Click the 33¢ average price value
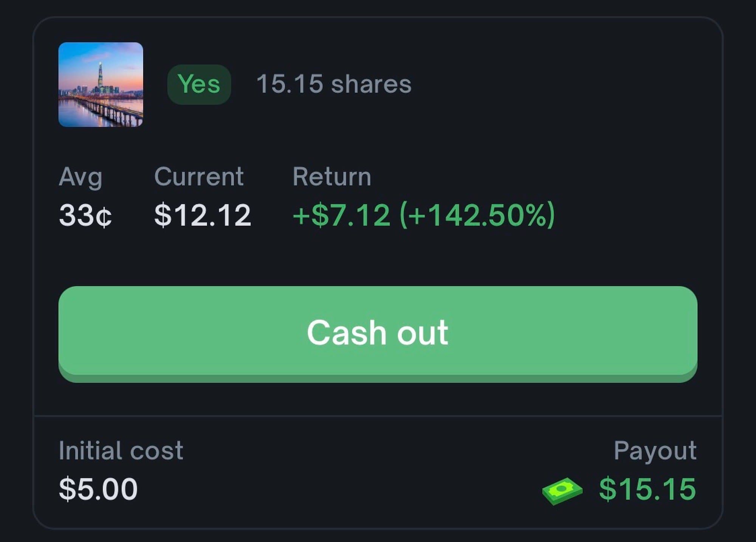756x542 pixels. pyautogui.click(x=85, y=215)
